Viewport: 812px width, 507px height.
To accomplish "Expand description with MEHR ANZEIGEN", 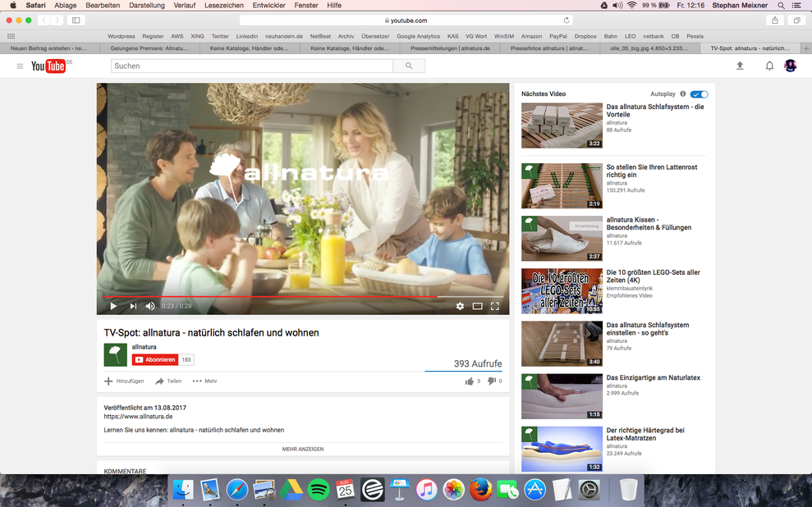I will 303,449.
